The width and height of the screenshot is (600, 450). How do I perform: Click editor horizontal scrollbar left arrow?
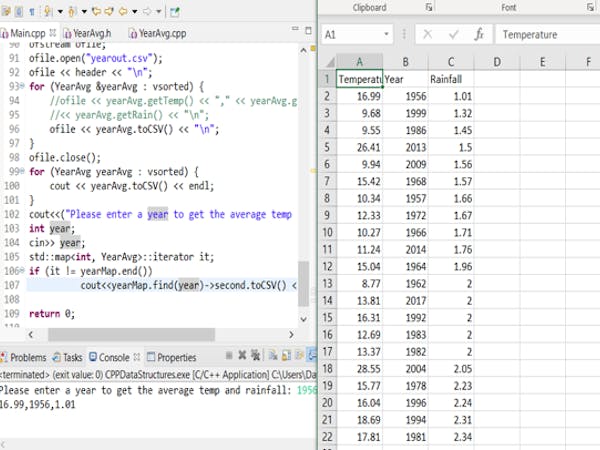[x=31, y=334]
